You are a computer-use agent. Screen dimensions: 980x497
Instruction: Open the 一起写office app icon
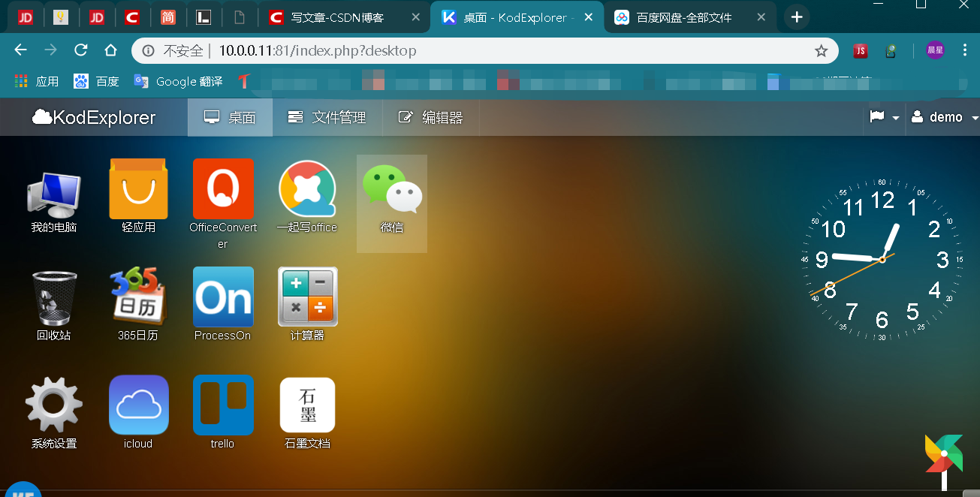(307, 188)
